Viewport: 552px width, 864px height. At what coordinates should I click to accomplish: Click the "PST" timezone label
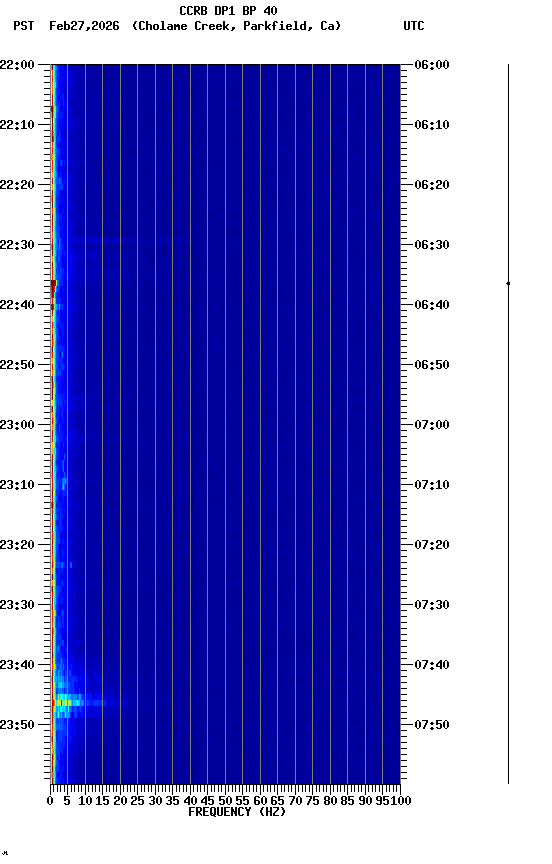coord(24,26)
